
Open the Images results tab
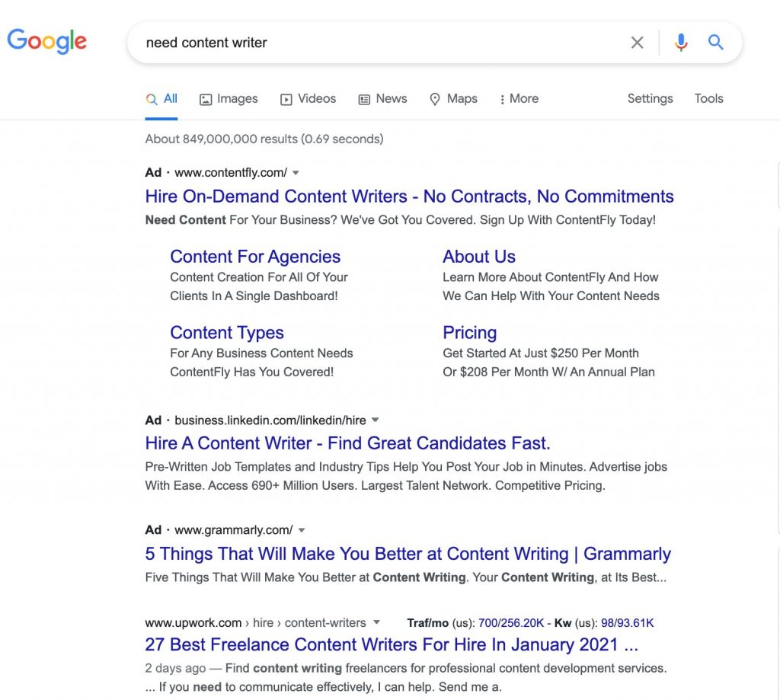point(229,99)
